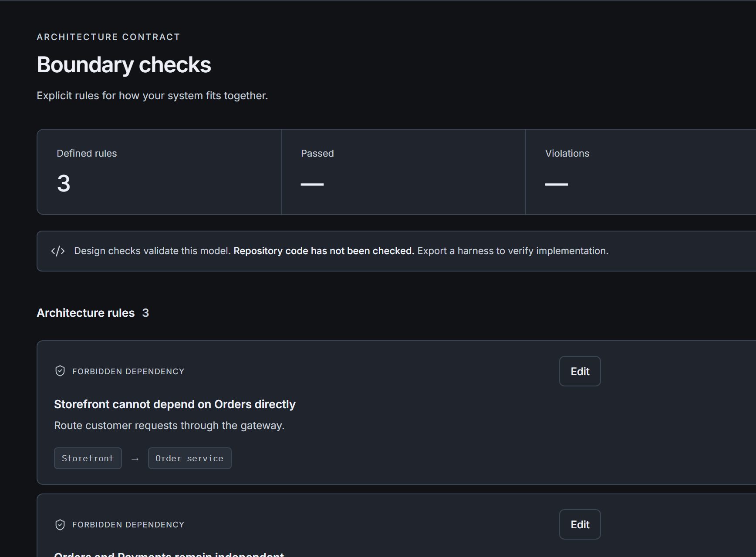Click 'Export a harness to verify implementation.' text
Screen dimensions: 756x557
coord(513,251)
